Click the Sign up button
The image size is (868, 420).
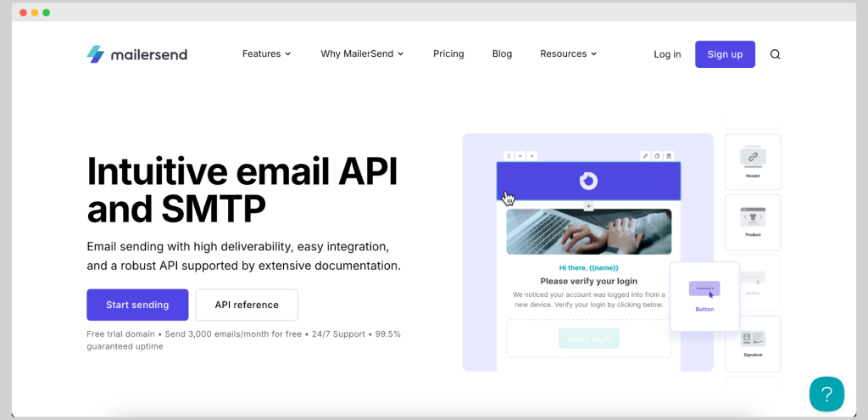click(726, 54)
